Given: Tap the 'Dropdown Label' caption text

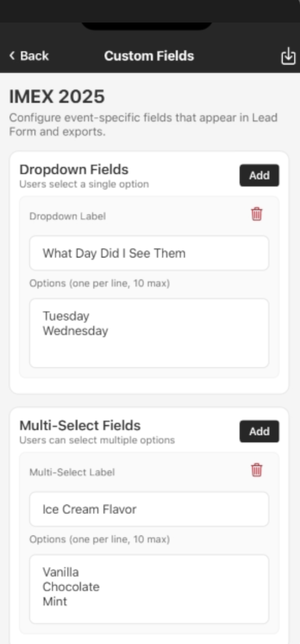Looking at the screenshot, I should [x=67, y=216].
